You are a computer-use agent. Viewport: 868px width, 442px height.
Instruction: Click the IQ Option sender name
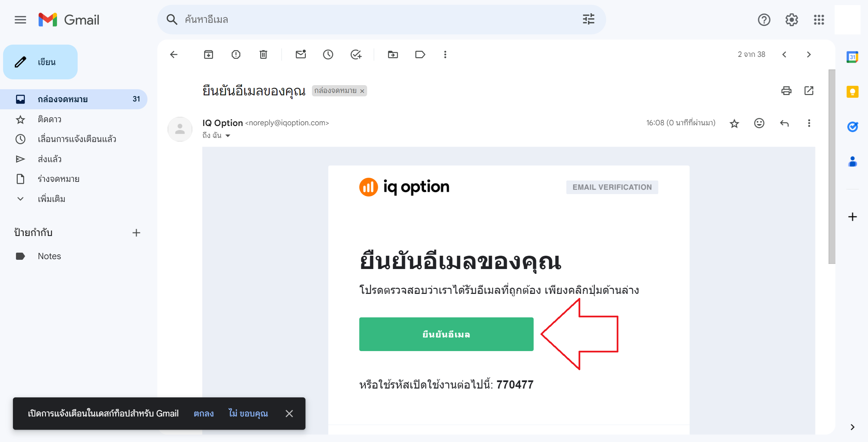[222, 123]
